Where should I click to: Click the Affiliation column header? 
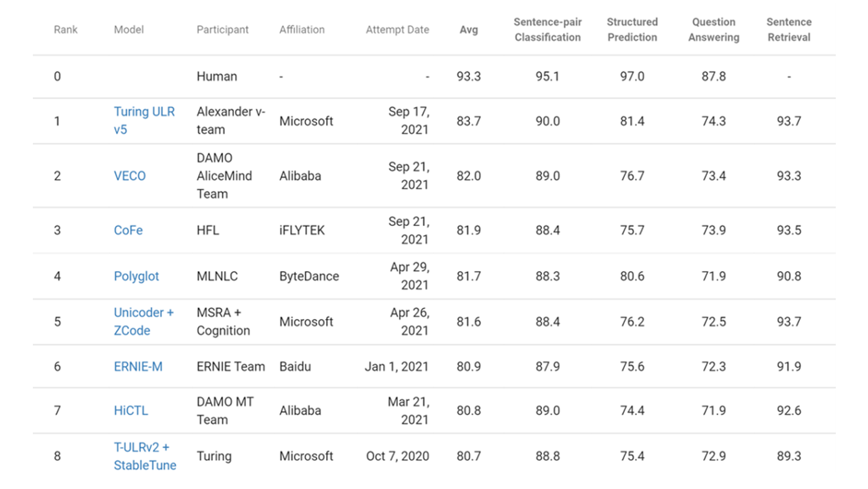click(302, 30)
